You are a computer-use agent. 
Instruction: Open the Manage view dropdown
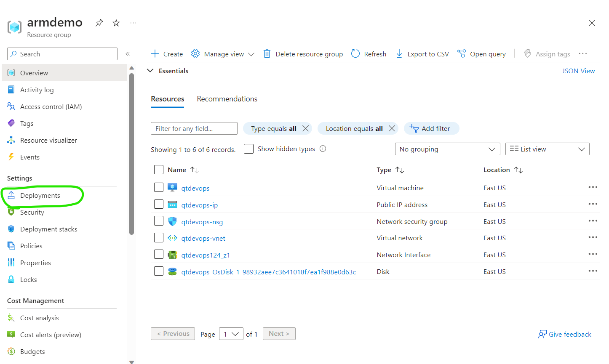click(x=223, y=54)
